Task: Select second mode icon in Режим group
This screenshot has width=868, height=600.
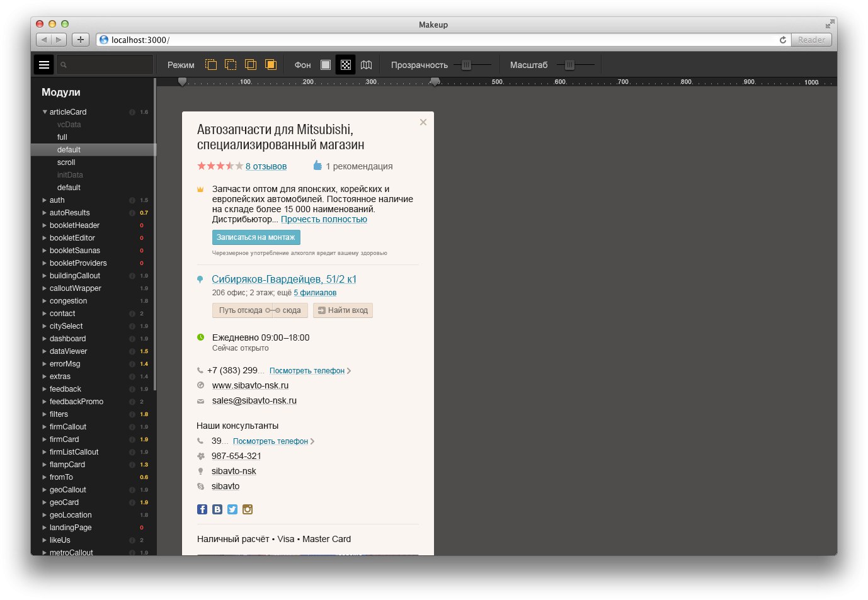Action: click(x=231, y=65)
